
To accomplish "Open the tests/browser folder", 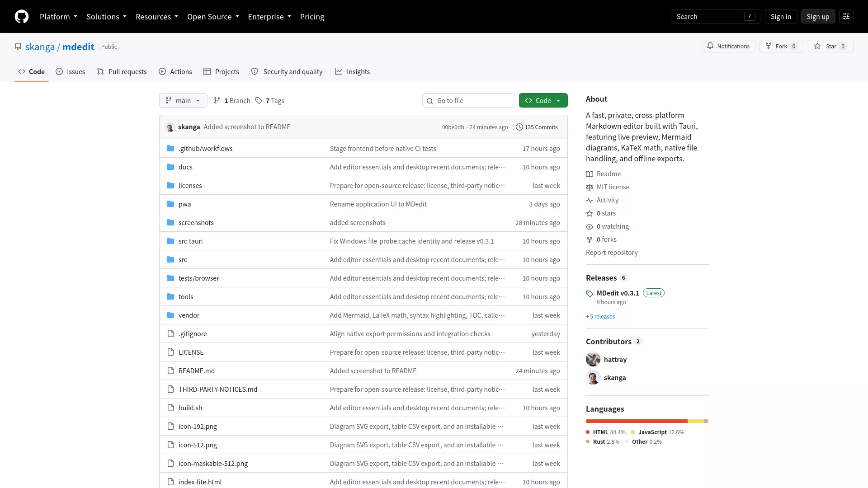I will pos(198,278).
